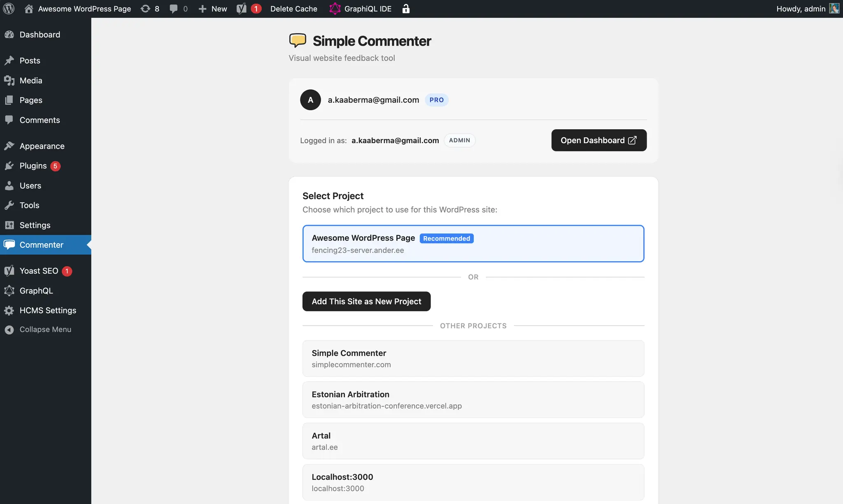Select the Settings menu item
Screen dimensions: 843x504
35,225
